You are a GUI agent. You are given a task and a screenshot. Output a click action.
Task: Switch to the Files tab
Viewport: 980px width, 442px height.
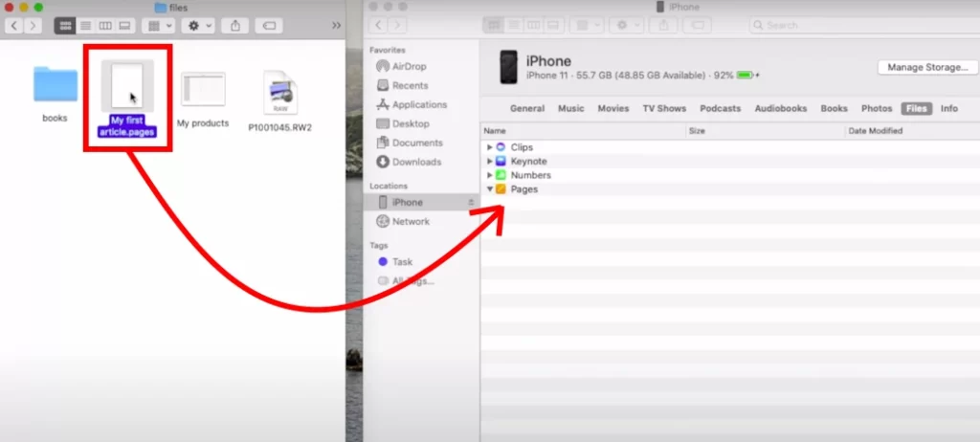[x=916, y=108]
